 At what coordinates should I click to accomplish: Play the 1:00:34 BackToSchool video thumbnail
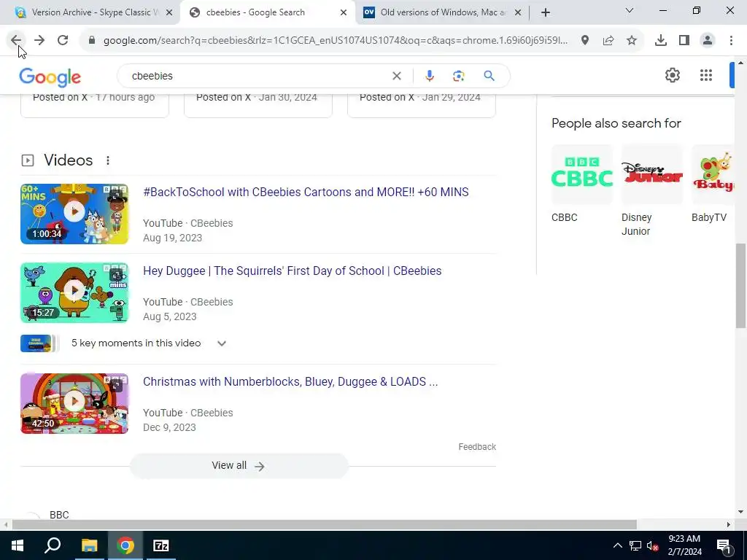[74, 214]
